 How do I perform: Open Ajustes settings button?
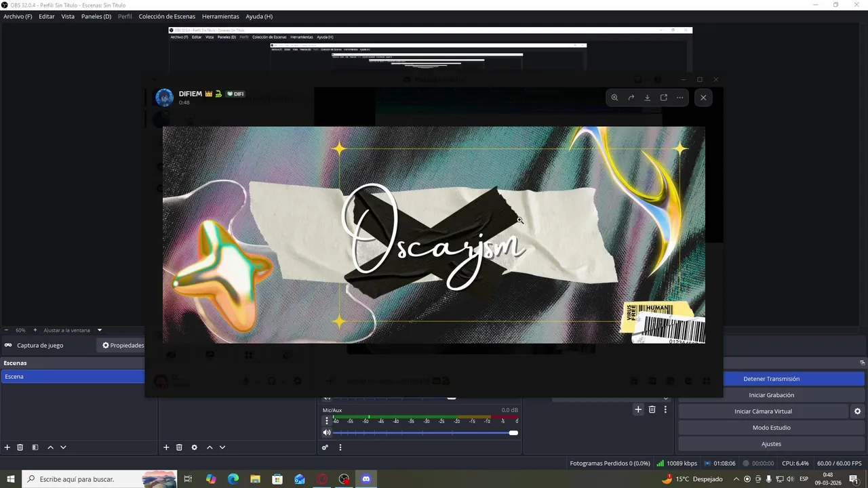(772, 444)
